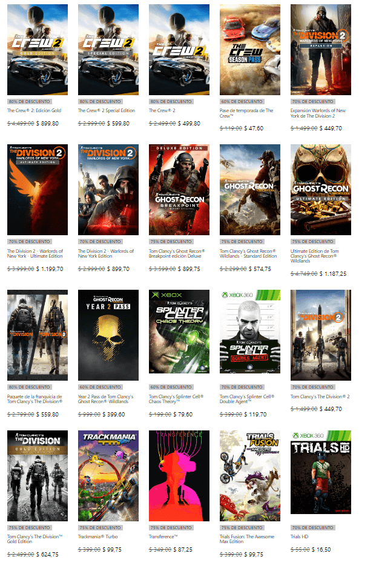Select 'The Division 2 - Warlords of New York Edition' title
379x588 pixels.
pos(106,253)
